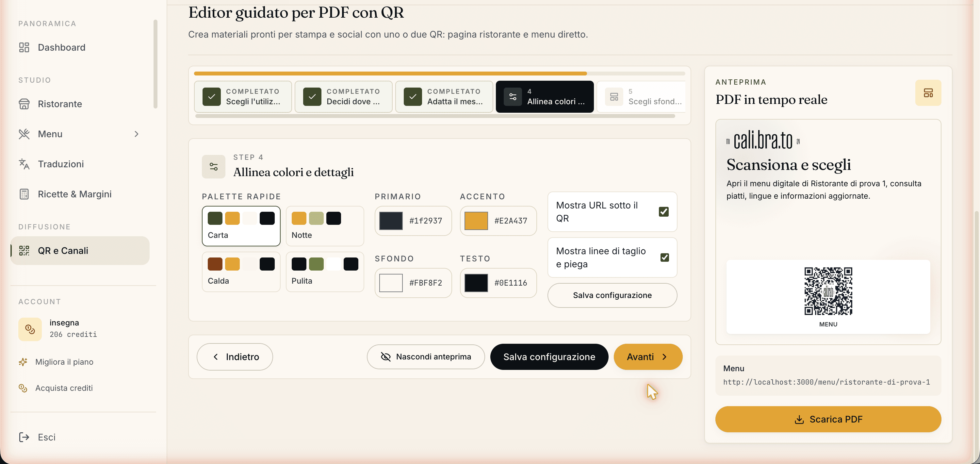The width and height of the screenshot is (980, 464).
Task: Click the download icon on Scarica PDF
Action: pyautogui.click(x=799, y=419)
